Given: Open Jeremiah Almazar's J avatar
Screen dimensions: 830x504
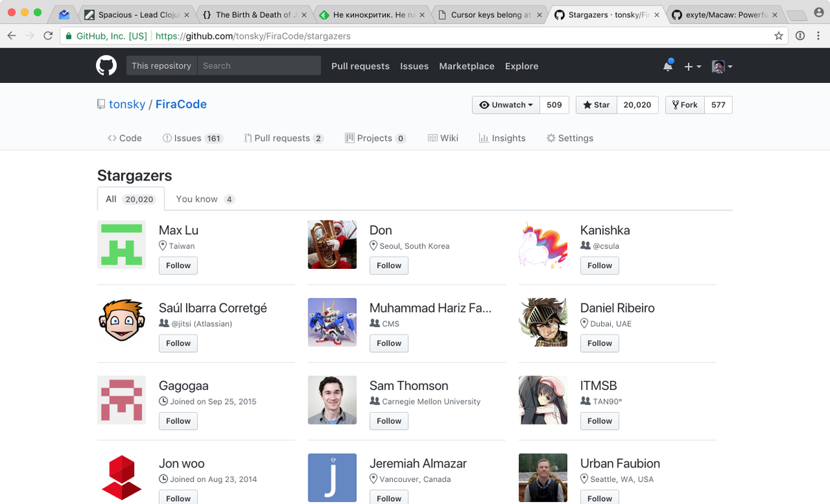Looking at the screenshot, I should (x=332, y=478).
